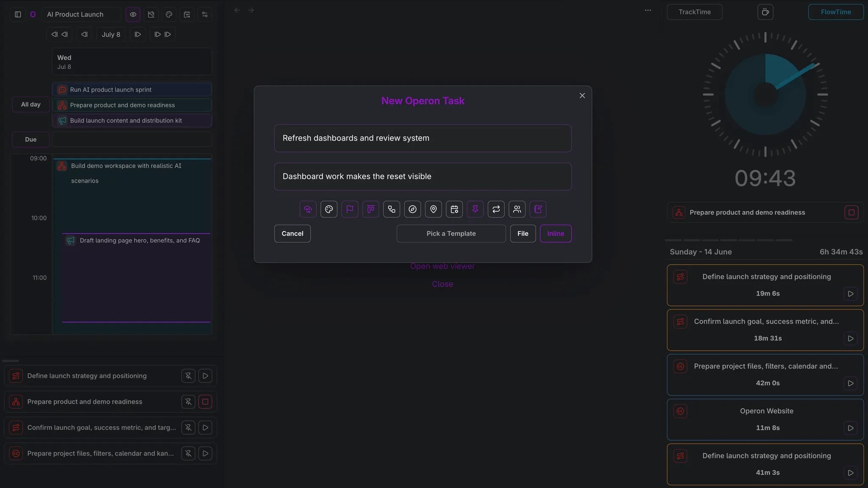Open the color palette option in dialog
This screenshot has width=868, height=488.
[329, 209]
